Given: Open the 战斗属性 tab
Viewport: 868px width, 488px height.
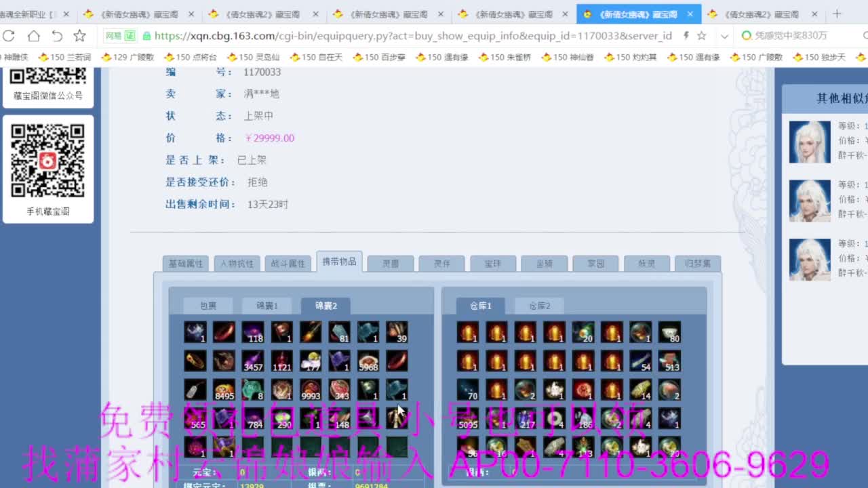Looking at the screenshot, I should [x=288, y=264].
